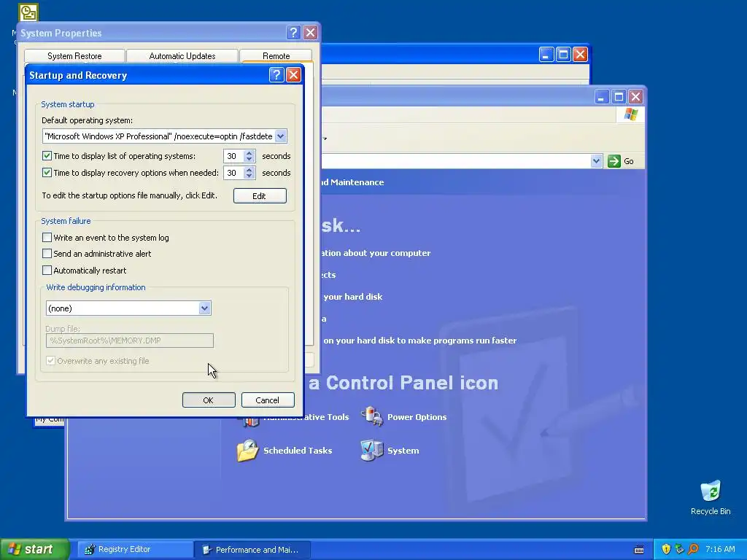Switch to Registry Editor taskbar button
Image resolution: width=747 pixels, height=560 pixels.
[x=135, y=550]
